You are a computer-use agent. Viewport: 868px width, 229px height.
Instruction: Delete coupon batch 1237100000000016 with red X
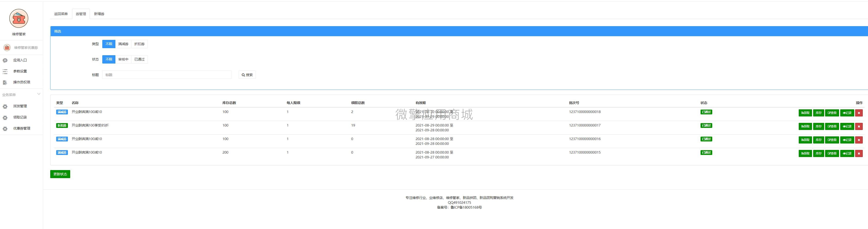(x=859, y=140)
